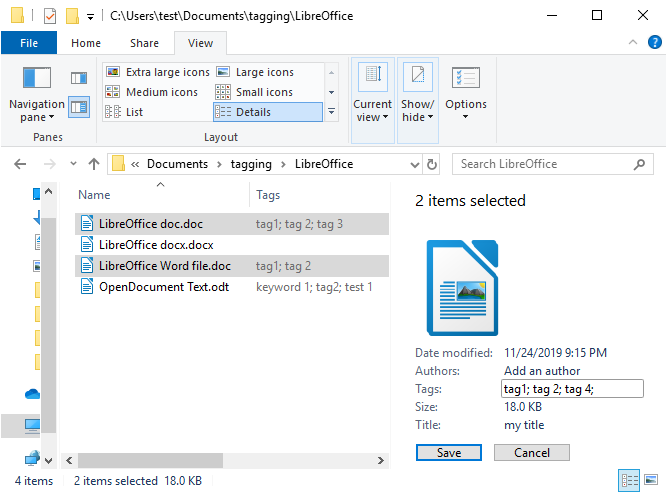667x493 pixels.
Task: Click the LibreOffice Writer preview thumbnail
Action: pos(462,288)
